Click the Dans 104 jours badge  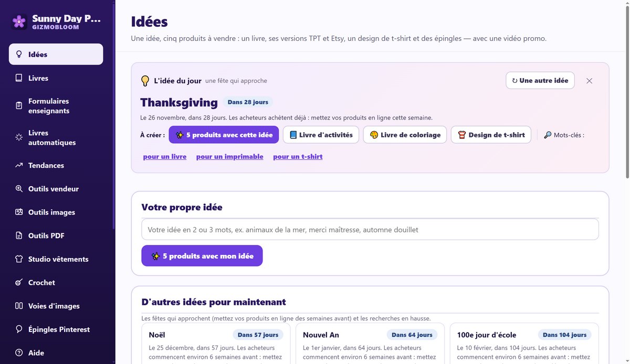point(565,335)
